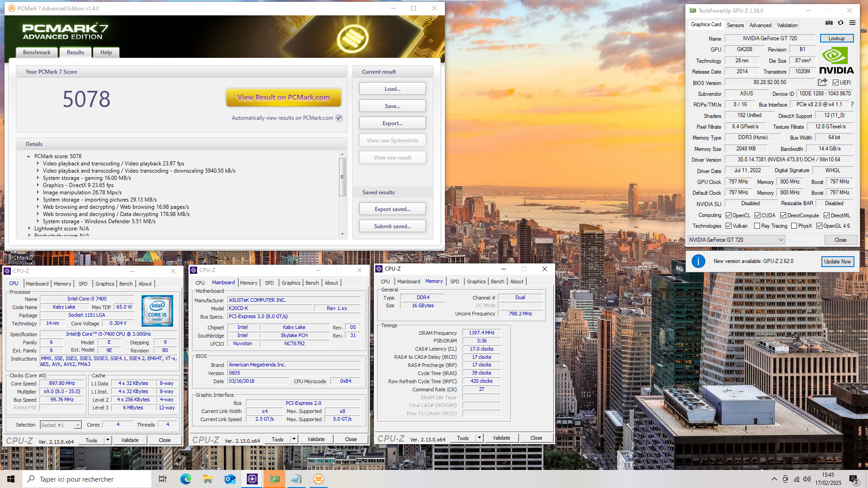Click Validate in CPU-Z Memory window
The image size is (868, 488).
(501, 438)
